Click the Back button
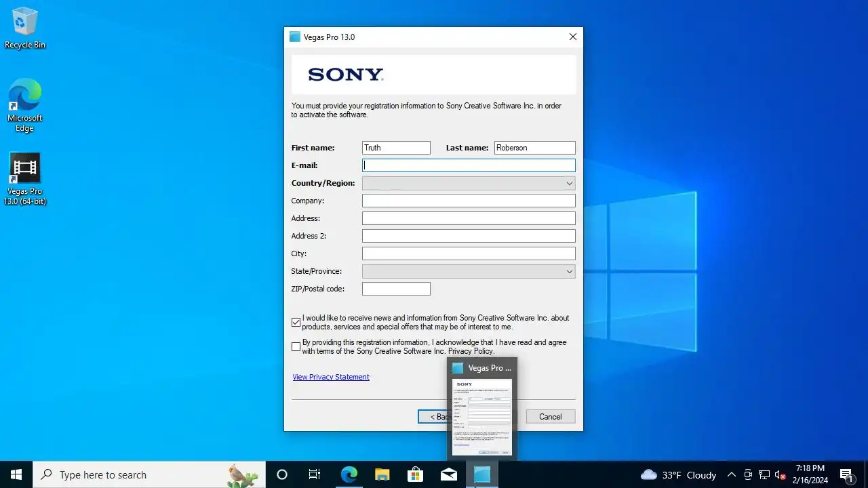 (x=433, y=417)
